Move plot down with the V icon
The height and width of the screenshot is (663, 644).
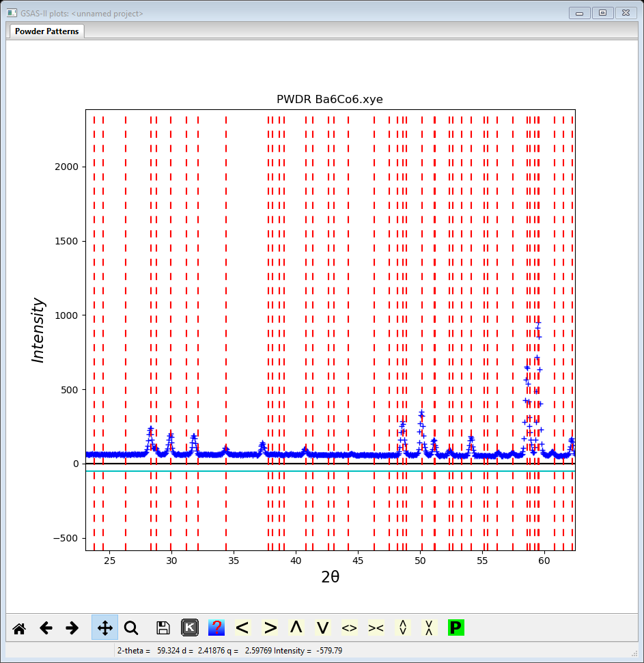coord(323,627)
